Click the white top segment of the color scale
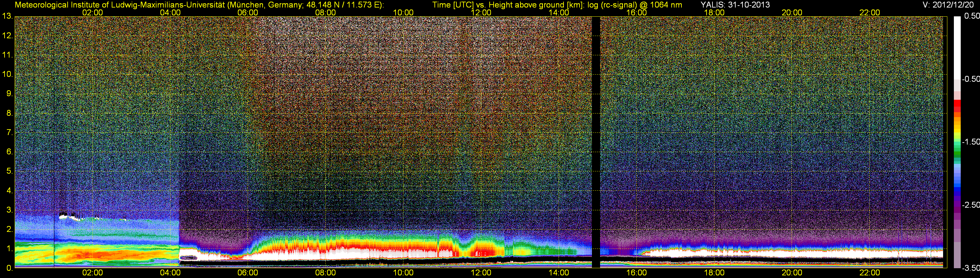Image resolution: width=980 pixels, height=278 pixels. [x=957, y=48]
